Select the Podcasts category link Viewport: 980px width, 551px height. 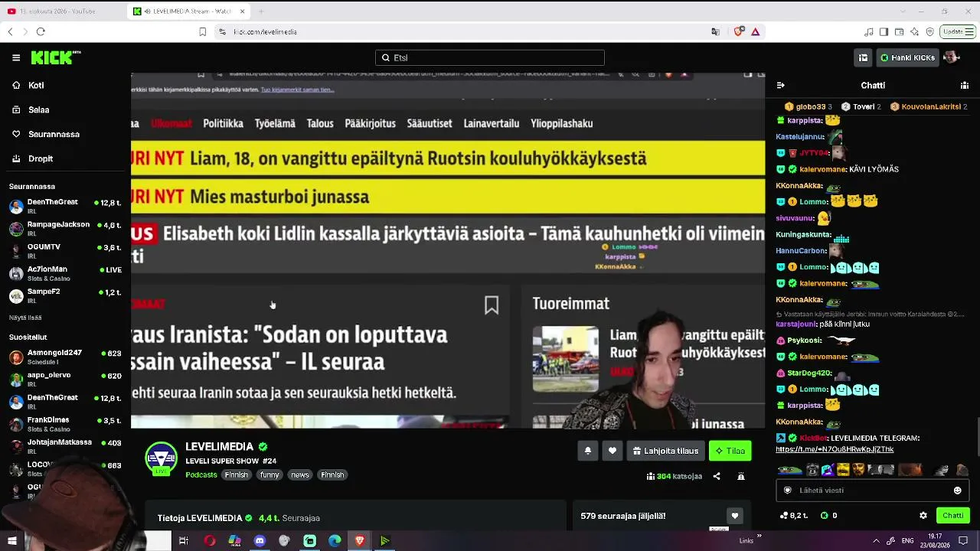pyautogui.click(x=201, y=475)
